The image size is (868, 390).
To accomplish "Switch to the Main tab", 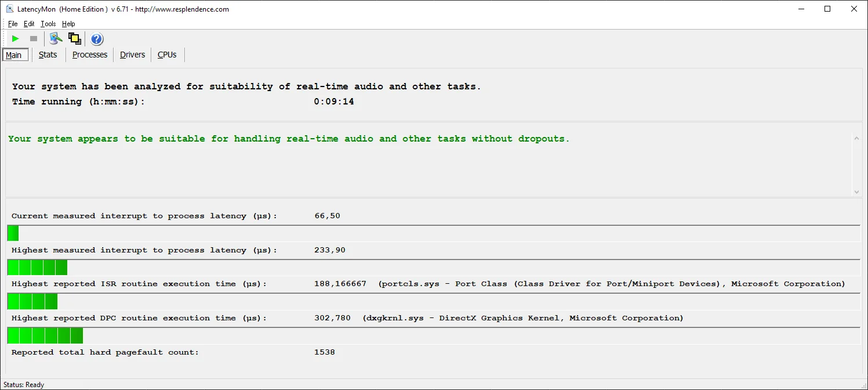I will coord(14,55).
